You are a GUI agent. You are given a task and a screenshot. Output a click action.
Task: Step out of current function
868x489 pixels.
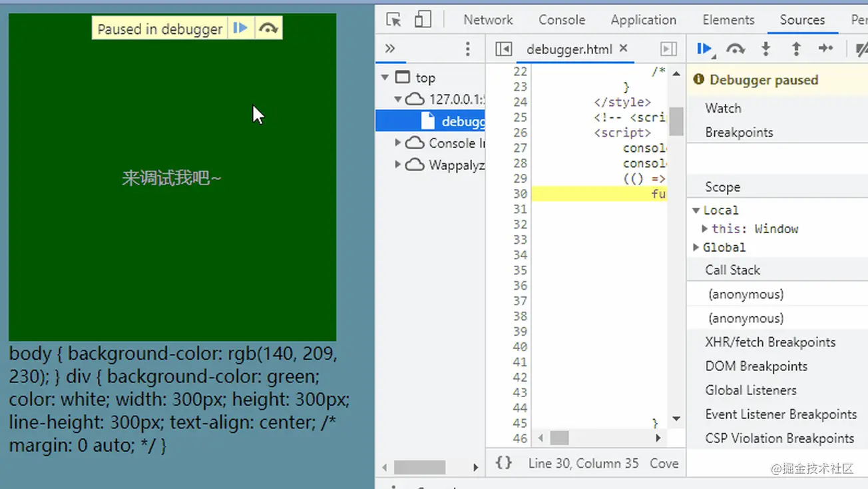[796, 49]
